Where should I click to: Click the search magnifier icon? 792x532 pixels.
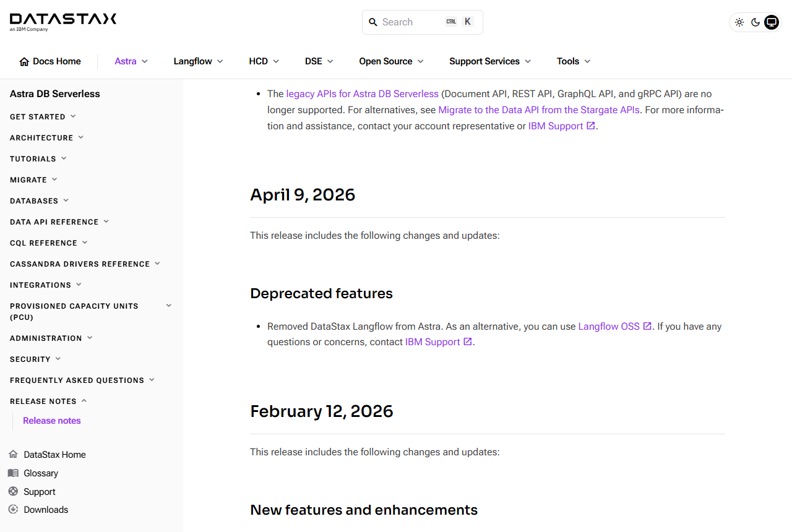(373, 22)
